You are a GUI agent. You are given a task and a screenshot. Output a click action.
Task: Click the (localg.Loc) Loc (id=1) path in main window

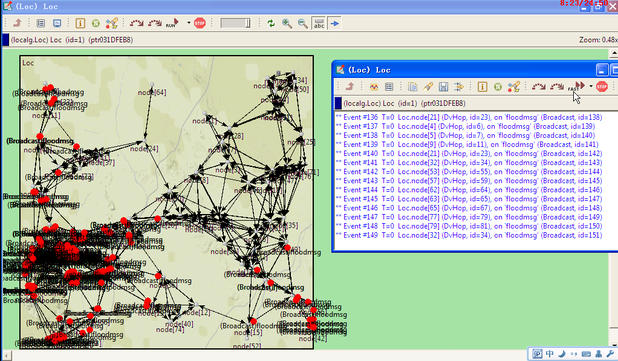(x=71, y=40)
